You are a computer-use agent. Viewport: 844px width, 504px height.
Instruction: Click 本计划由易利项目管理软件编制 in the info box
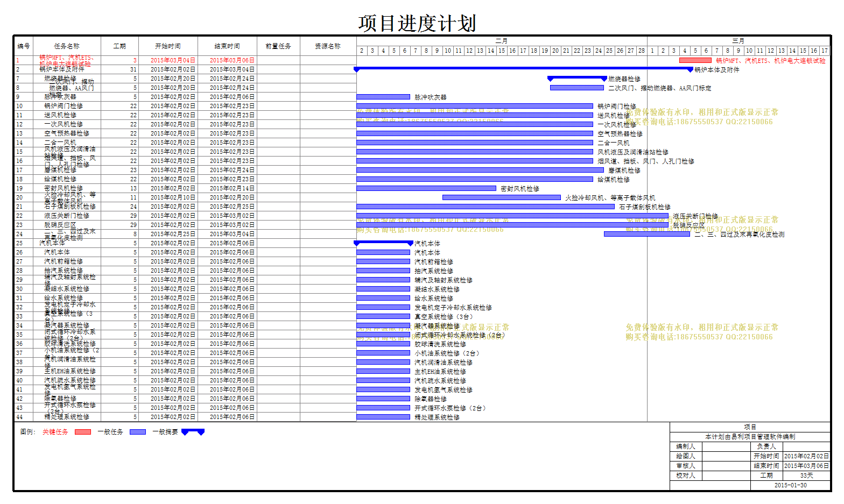(x=750, y=437)
